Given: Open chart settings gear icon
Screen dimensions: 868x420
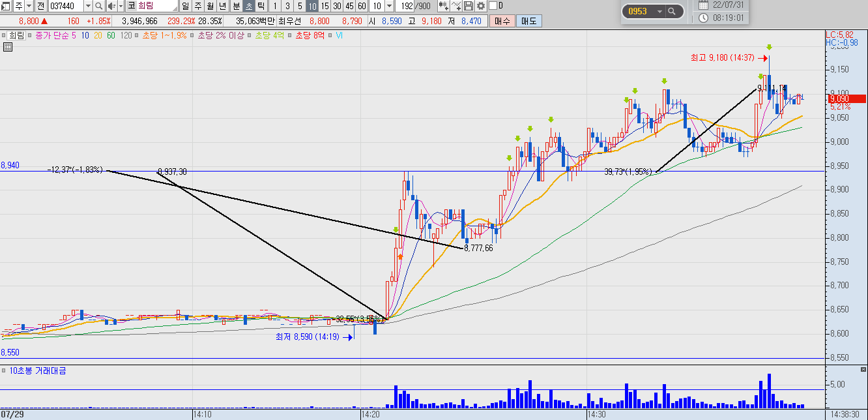Looking at the screenshot, I should 480,6.
